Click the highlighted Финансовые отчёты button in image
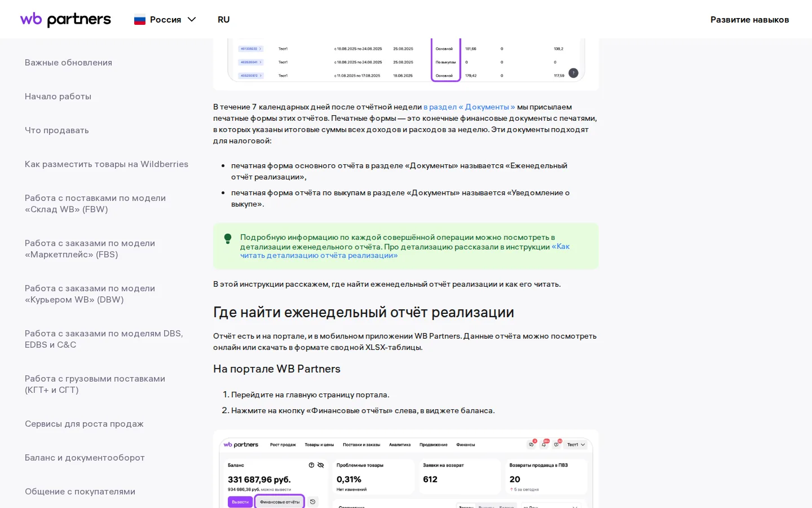 click(x=280, y=502)
